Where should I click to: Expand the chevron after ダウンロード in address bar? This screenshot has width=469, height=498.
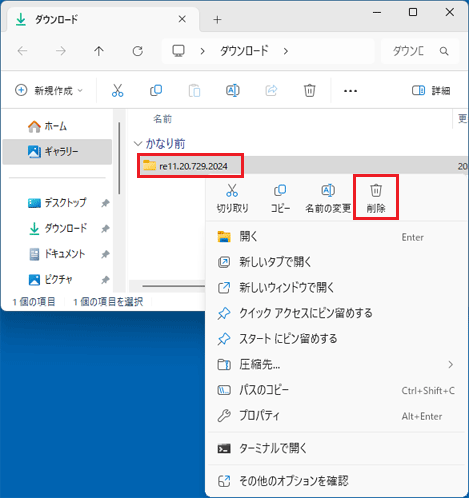tap(286, 51)
